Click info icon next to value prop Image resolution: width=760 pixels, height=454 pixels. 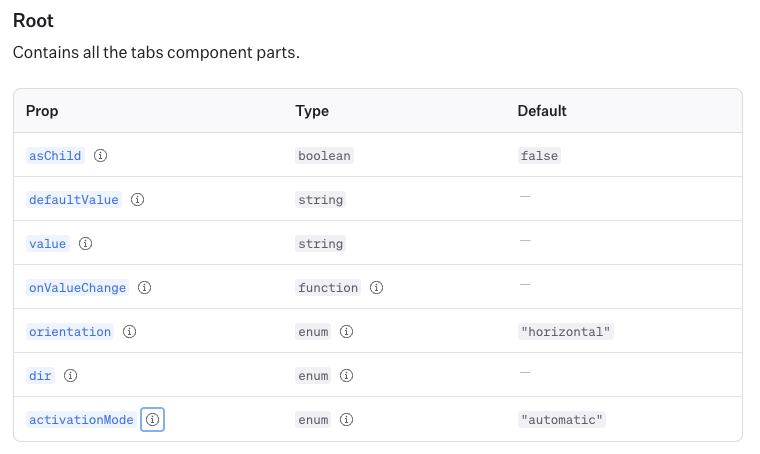click(86, 244)
